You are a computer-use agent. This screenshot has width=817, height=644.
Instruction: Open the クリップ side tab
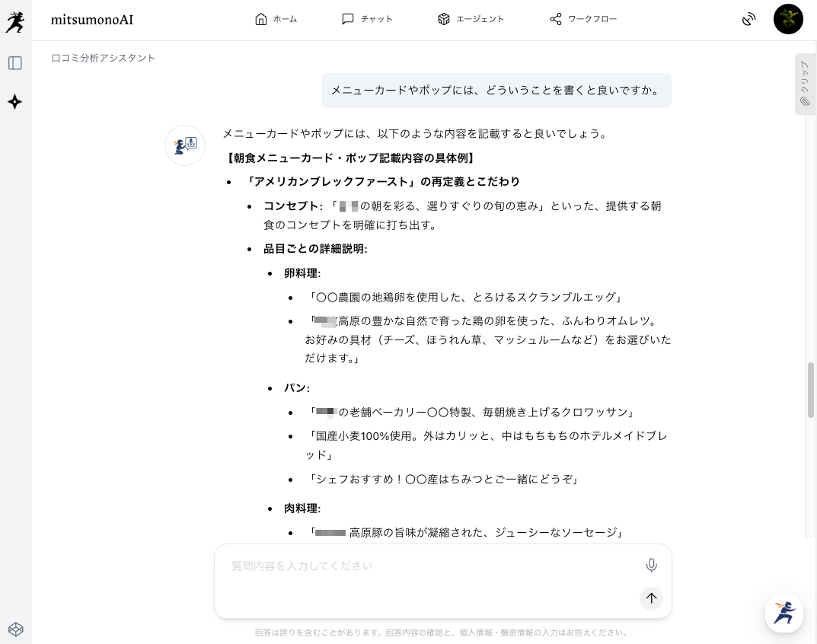pos(805,84)
